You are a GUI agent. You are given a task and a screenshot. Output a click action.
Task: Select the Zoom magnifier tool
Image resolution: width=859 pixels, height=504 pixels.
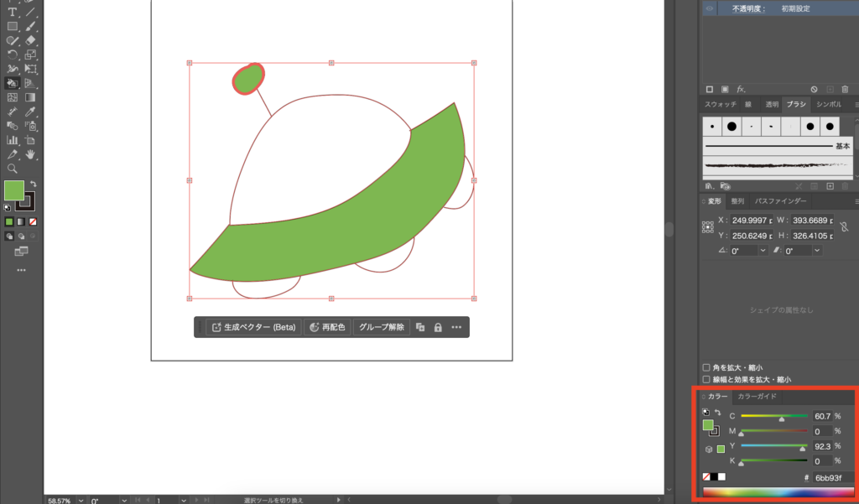[13, 168]
